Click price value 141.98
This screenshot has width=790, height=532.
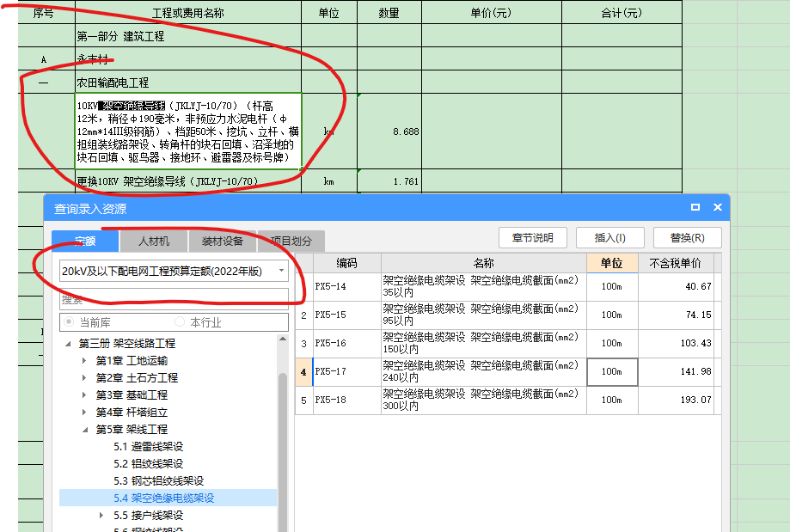coord(676,371)
